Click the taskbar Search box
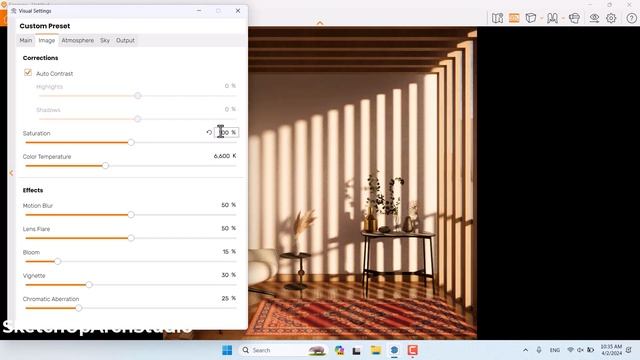Screen dimensions: 640x360 (x=283, y=350)
